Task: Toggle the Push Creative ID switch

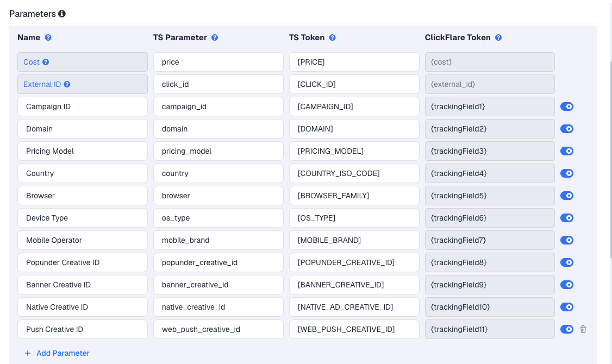Action: coord(567,329)
